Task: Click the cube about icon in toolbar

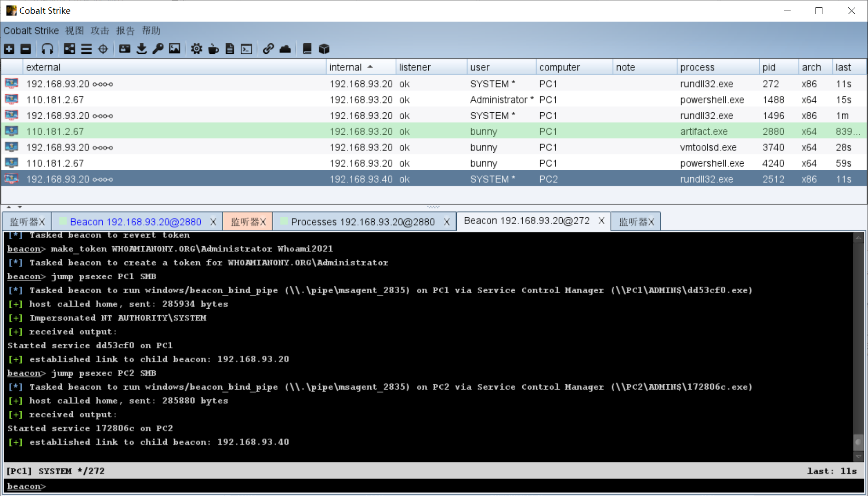Action: 324,49
